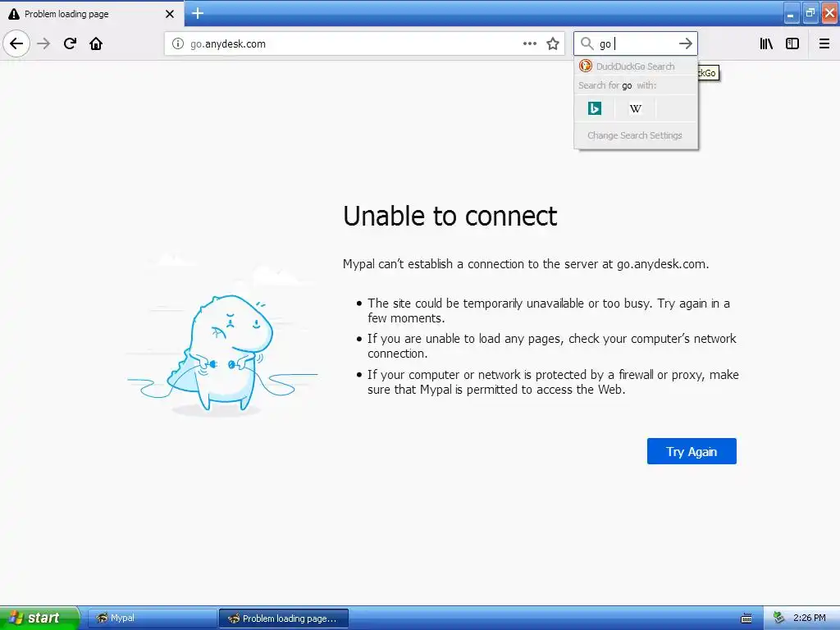840x630 pixels.
Task: Close the Problem loading page tab
Action: (170, 14)
